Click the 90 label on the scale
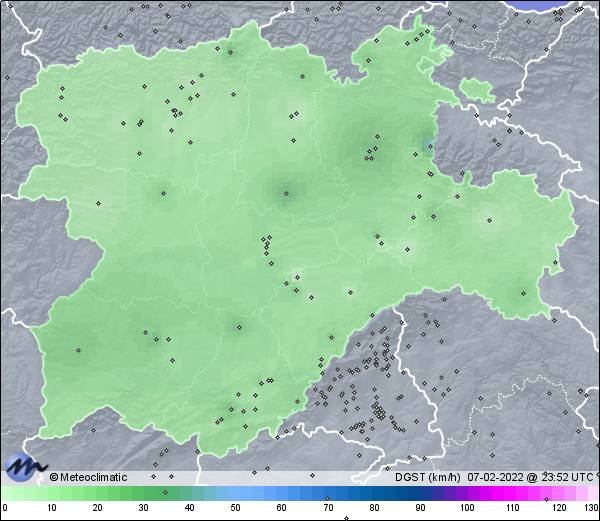The height and width of the screenshot is (521, 600). coord(420,508)
